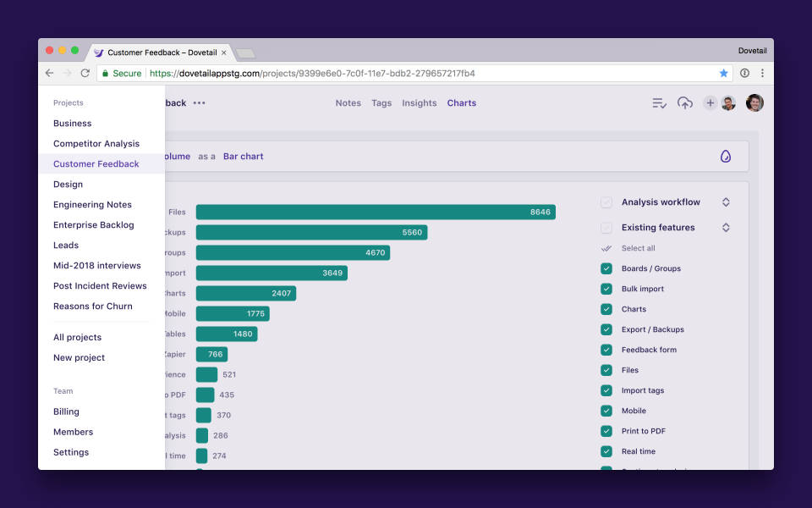Disable the Mobile checkbox
Screen dimensions: 812x508
tap(606, 411)
